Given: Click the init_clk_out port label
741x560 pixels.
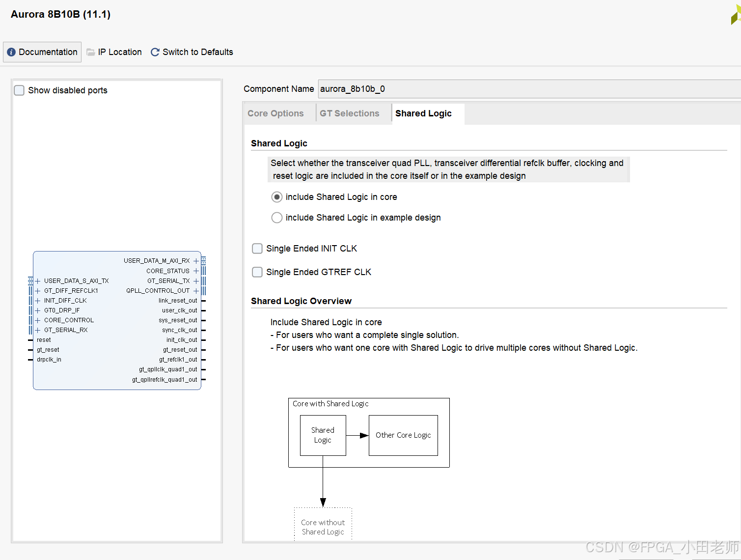Looking at the screenshot, I should (182, 340).
